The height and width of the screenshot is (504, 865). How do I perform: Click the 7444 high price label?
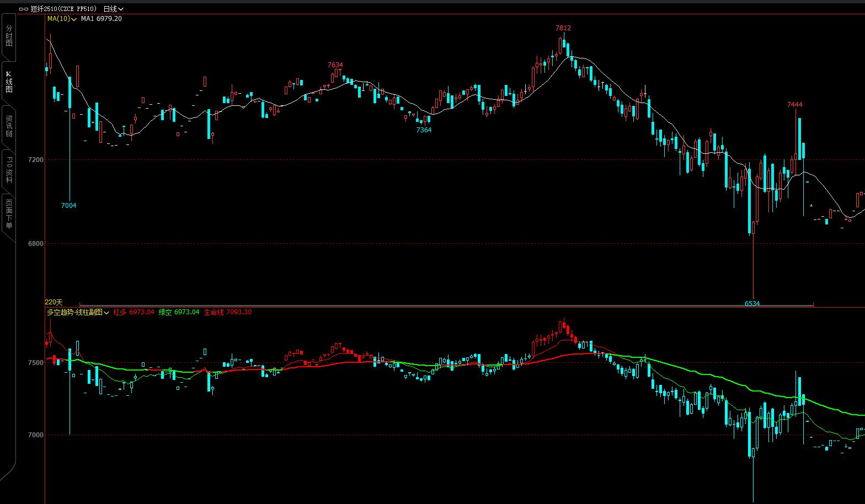(795, 105)
